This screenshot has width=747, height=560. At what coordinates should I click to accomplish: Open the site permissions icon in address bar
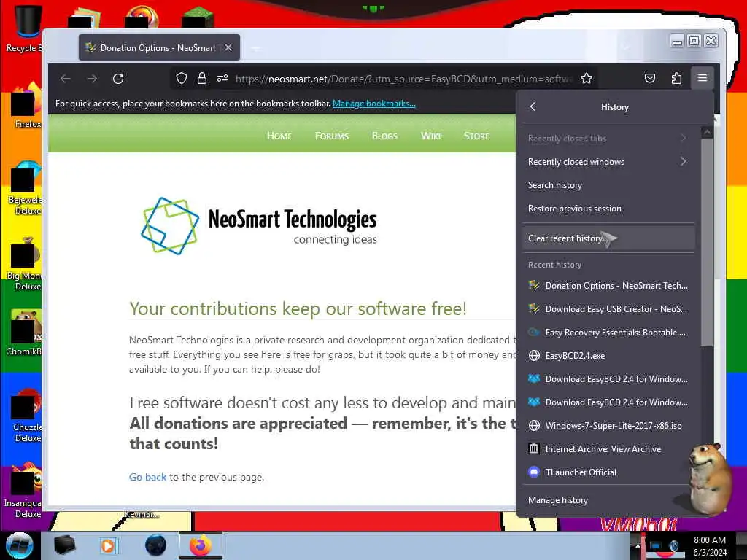point(222,79)
